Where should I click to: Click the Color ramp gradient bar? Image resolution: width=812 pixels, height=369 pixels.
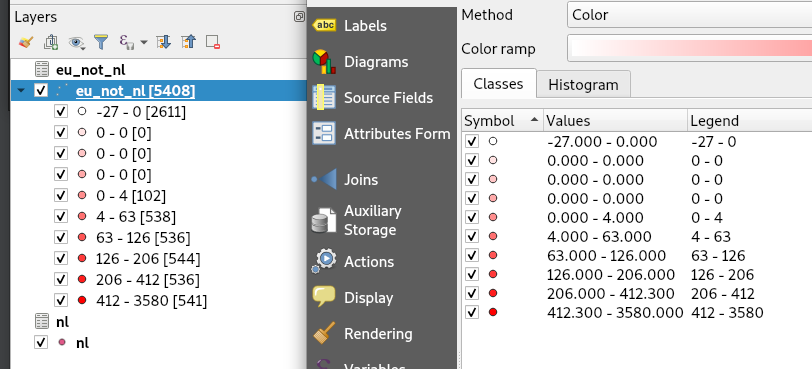point(689,48)
